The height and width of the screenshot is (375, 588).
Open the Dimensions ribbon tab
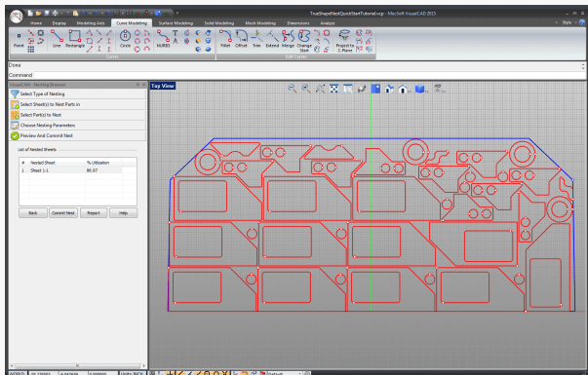[x=298, y=23]
